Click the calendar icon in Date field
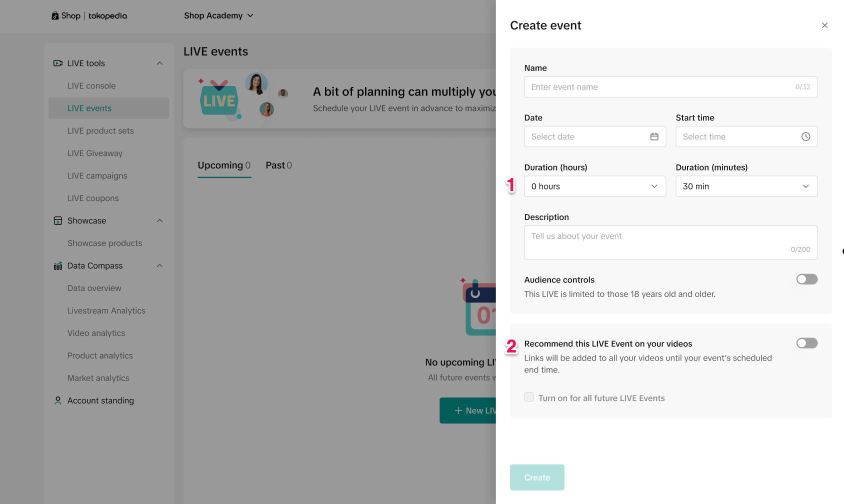 click(x=654, y=136)
